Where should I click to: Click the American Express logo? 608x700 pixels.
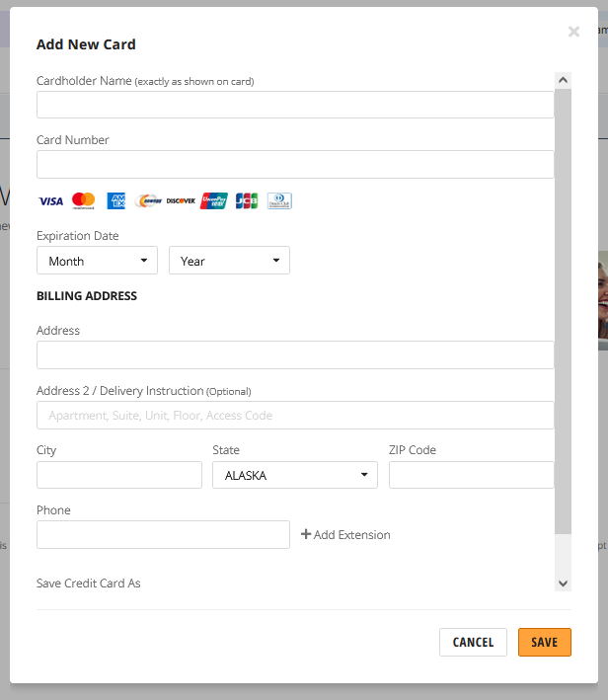pyautogui.click(x=116, y=200)
